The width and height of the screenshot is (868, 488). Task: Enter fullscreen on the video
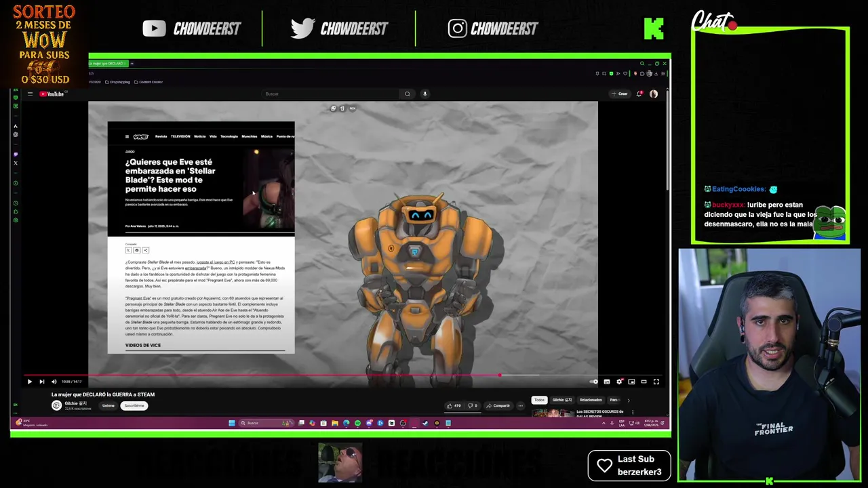656,382
